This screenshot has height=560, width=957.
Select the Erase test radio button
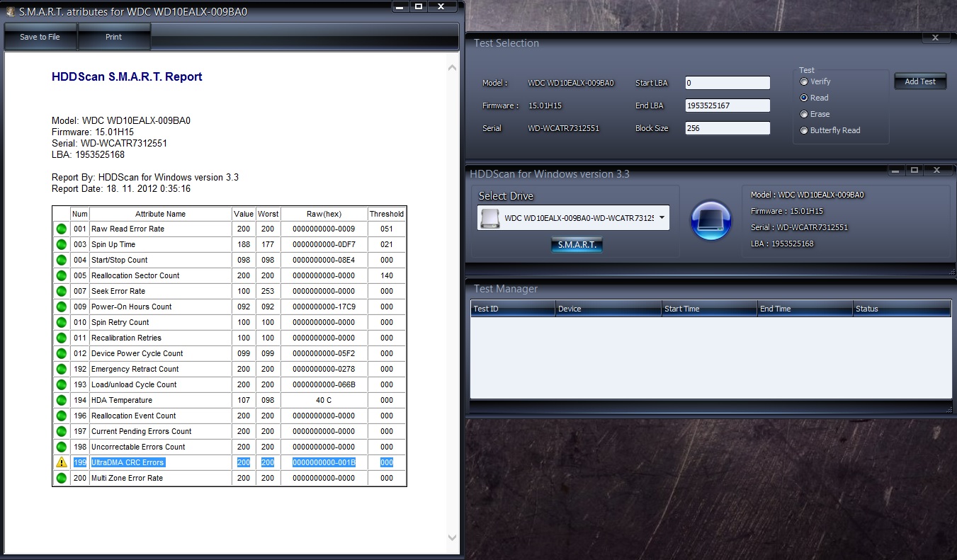pos(804,114)
